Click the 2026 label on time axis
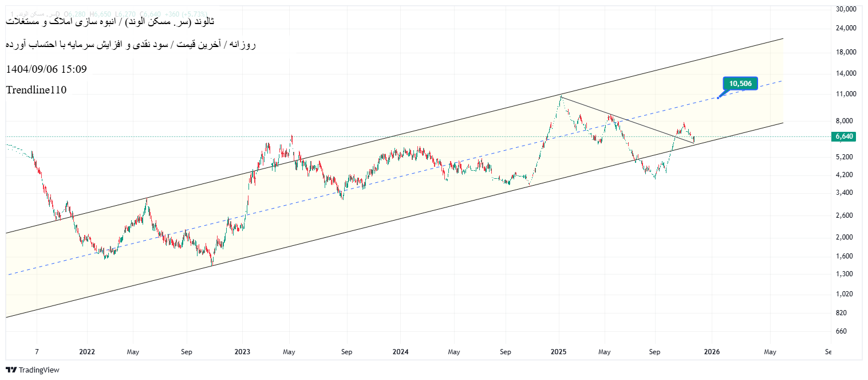This screenshot has height=380, width=868. (x=712, y=352)
